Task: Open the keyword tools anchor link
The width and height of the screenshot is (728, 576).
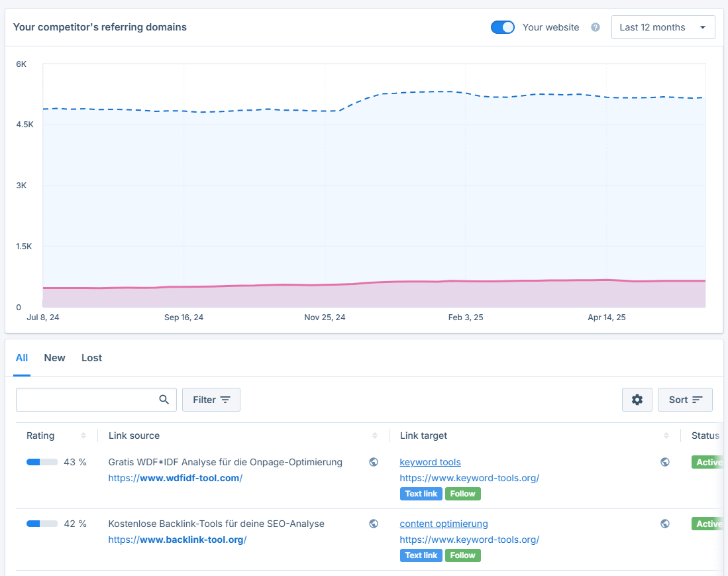Action: tap(430, 462)
